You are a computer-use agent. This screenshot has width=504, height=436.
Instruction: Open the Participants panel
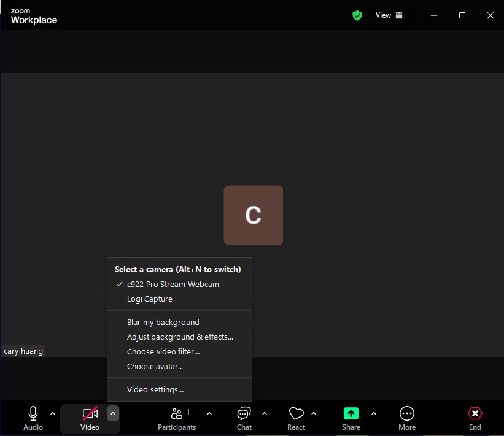176,414
